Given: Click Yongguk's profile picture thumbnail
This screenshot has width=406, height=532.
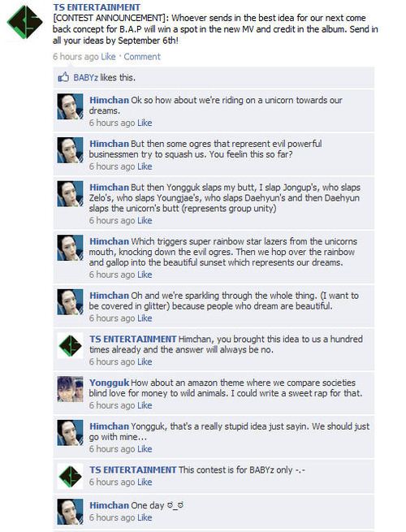Looking at the screenshot, I should coord(70,389).
